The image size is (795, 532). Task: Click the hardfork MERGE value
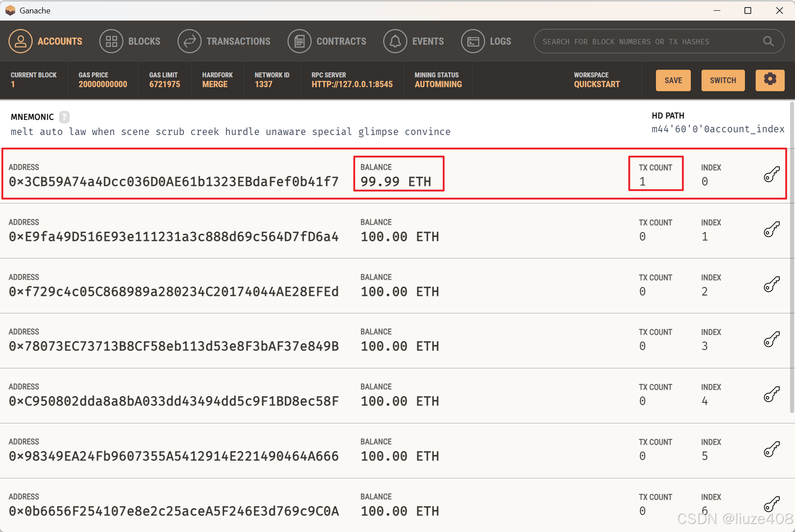(215, 84)
